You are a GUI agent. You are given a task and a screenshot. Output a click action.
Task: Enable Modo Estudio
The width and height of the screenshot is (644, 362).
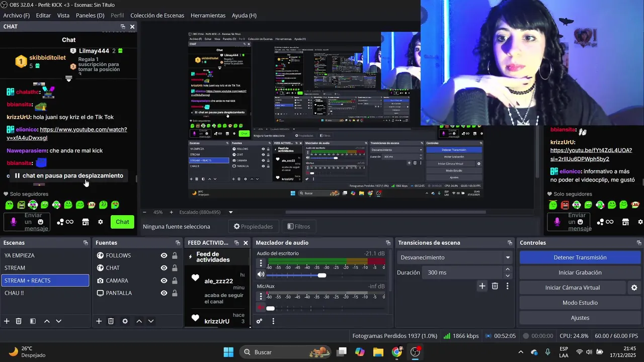pos(580,303)
